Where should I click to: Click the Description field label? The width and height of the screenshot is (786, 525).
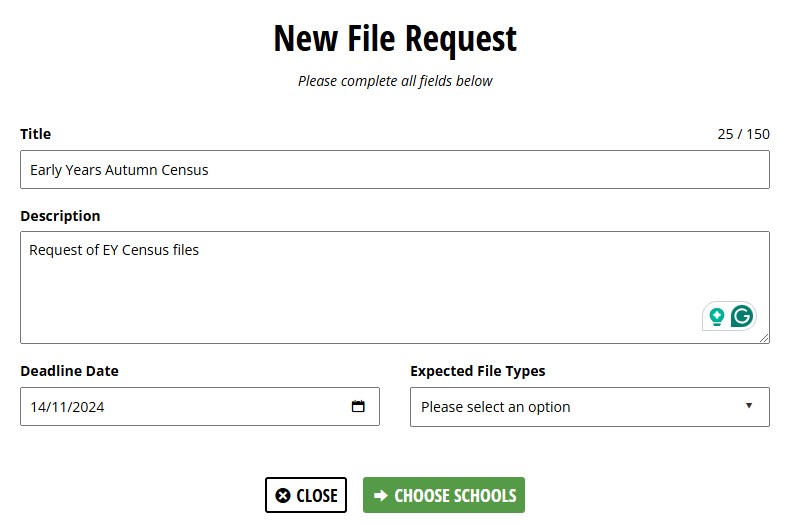click(60, 216)
